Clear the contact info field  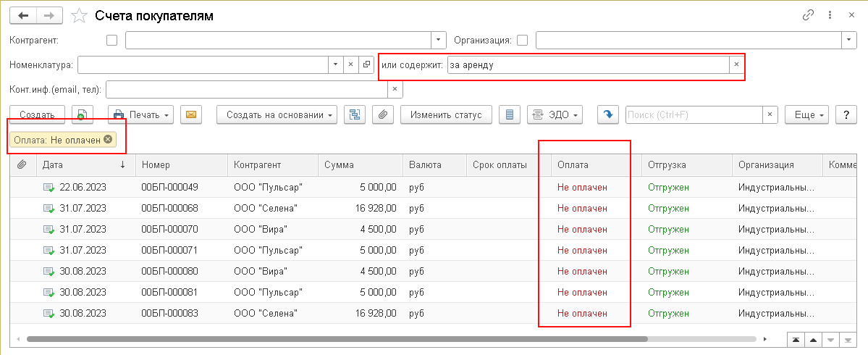point(395,89)
